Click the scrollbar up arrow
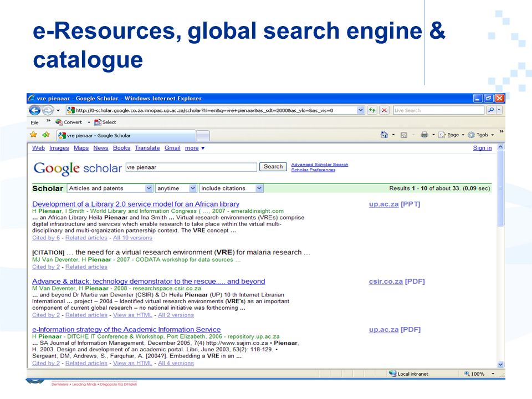The image size is (532, 399). (x=500, y=147)
